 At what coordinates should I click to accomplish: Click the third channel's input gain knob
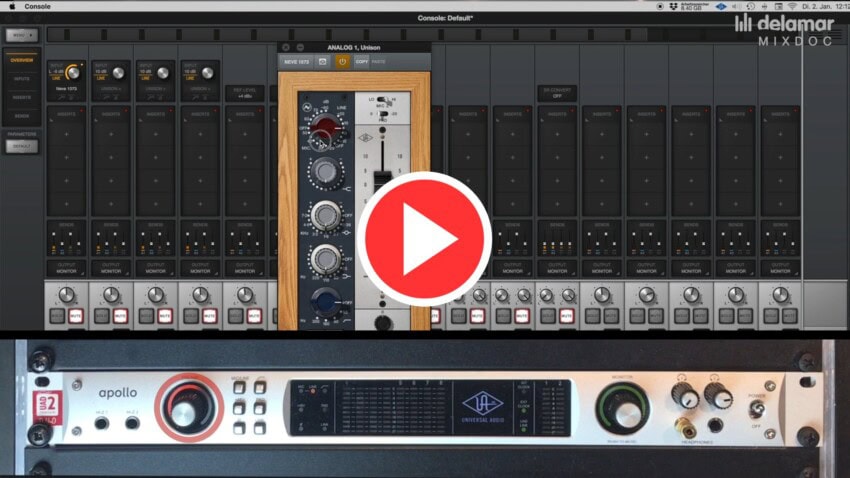click(163, 73)
